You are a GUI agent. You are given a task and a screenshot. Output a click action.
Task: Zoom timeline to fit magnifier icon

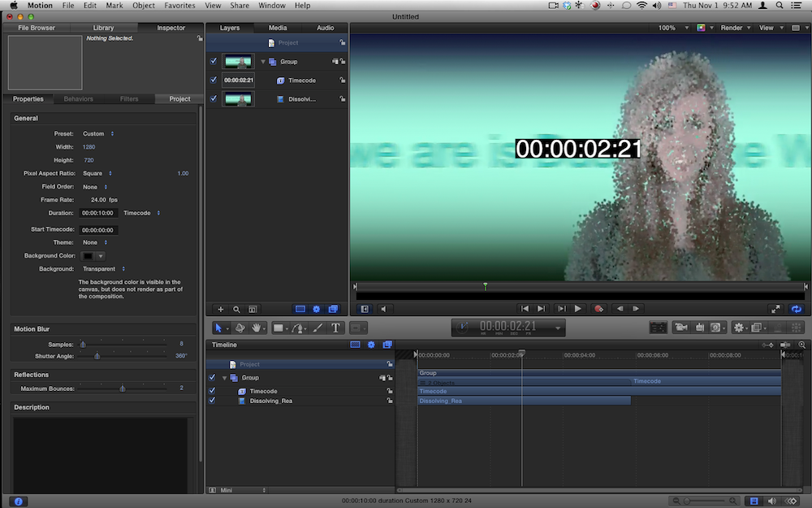pos(801,345)
